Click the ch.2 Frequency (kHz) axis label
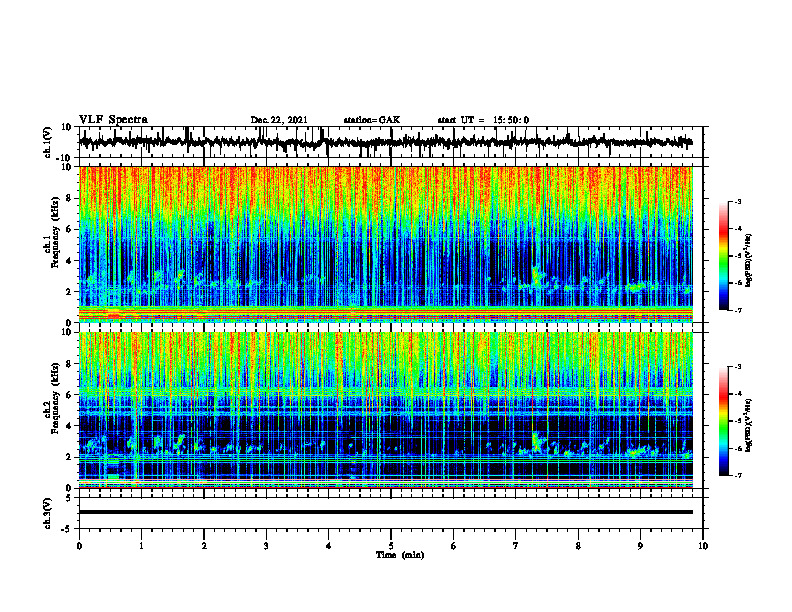This screenshot has height=612, width=792. point(52,397)
